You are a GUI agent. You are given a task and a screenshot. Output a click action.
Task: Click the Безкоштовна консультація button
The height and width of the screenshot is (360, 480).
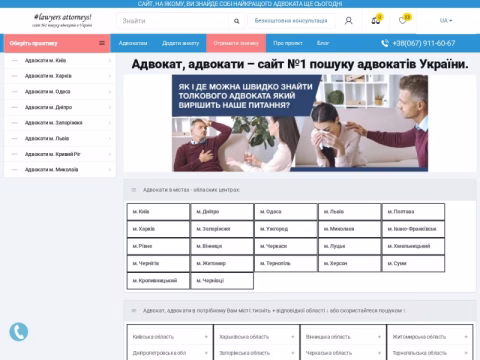(x=291, y=21)
